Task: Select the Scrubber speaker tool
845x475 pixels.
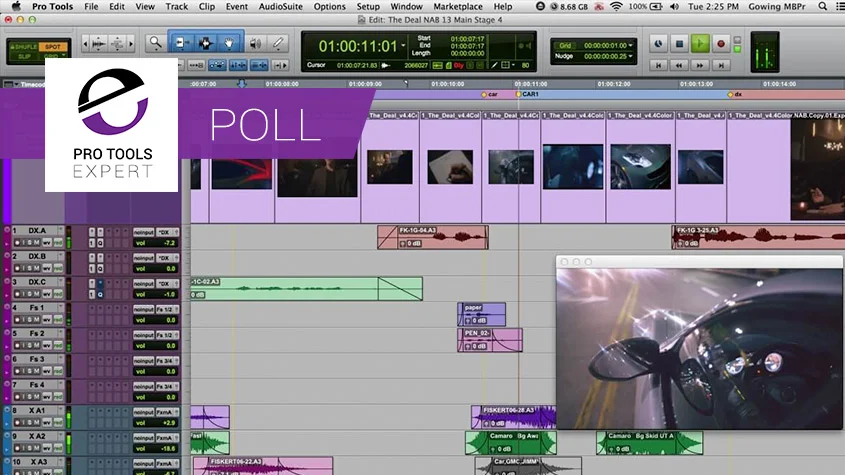Action: [x=255, y=43]
